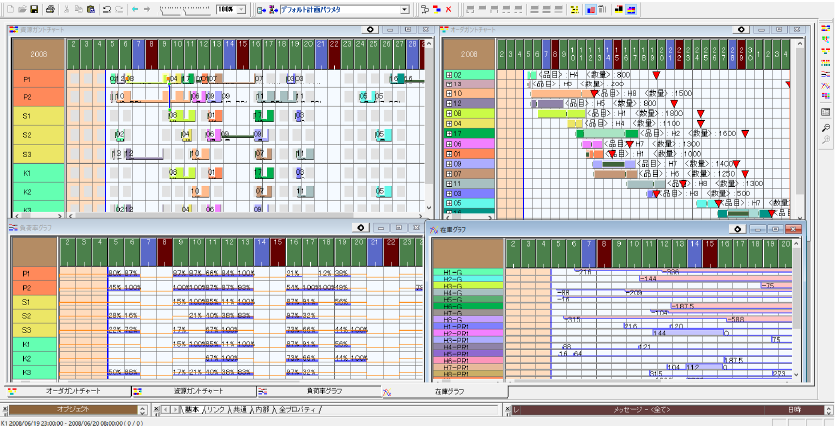The height and width of the screenshot is (427, 835).
Task: Select the P1 row in resource Gantt
Action: tap(38, 79)
